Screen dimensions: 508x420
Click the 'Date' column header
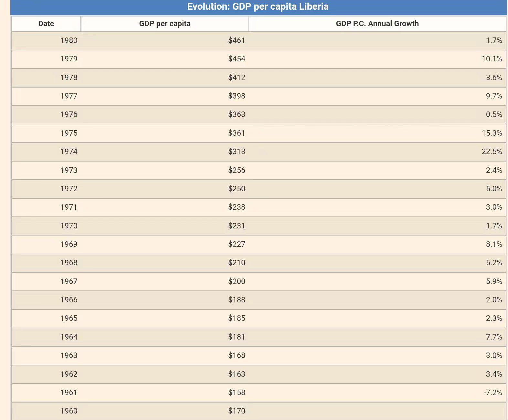point(46,24)
